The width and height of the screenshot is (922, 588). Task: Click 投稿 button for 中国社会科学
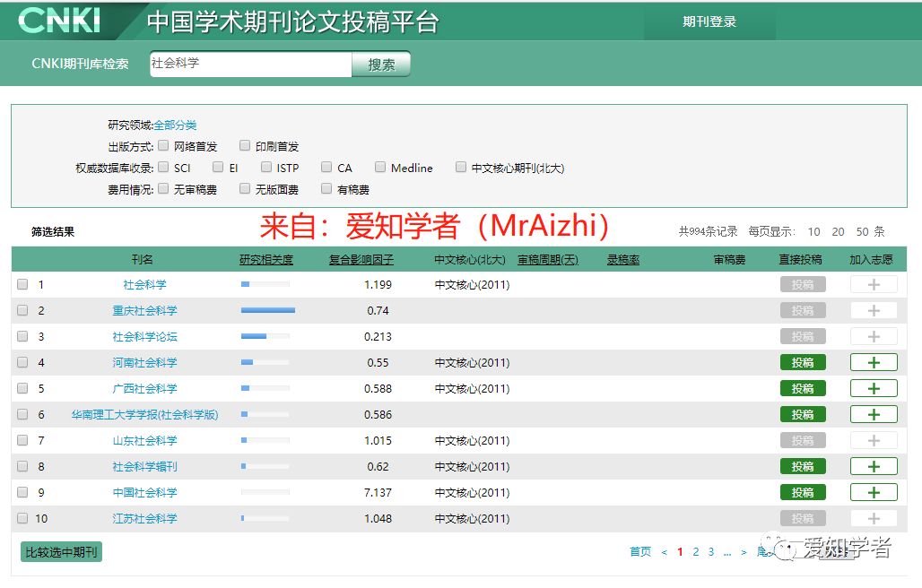(803, 492)
